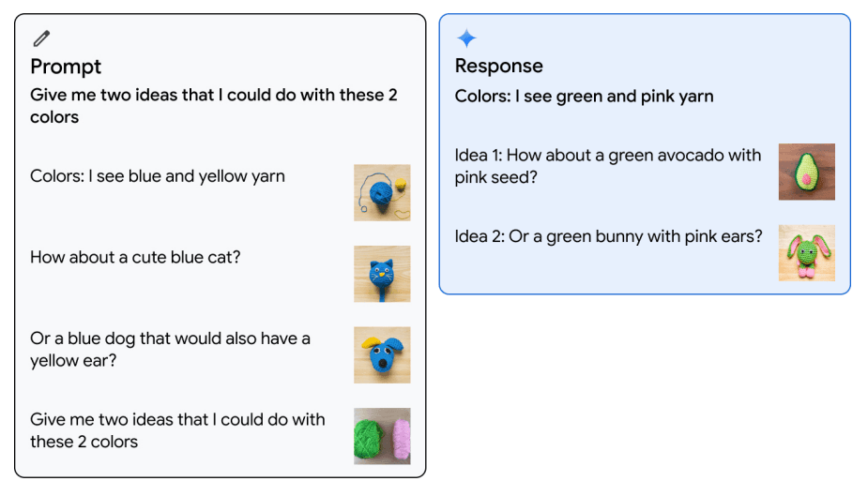Click "How about a cute blue cat?" text
868x496 pixels.
tap(135, 257)
